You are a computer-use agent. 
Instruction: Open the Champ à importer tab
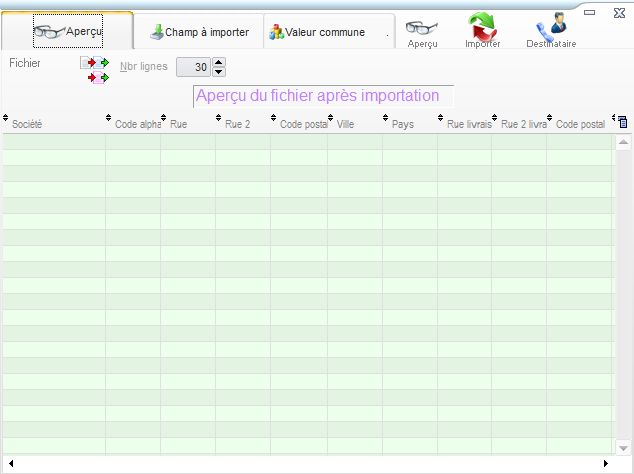pos(199,32)
